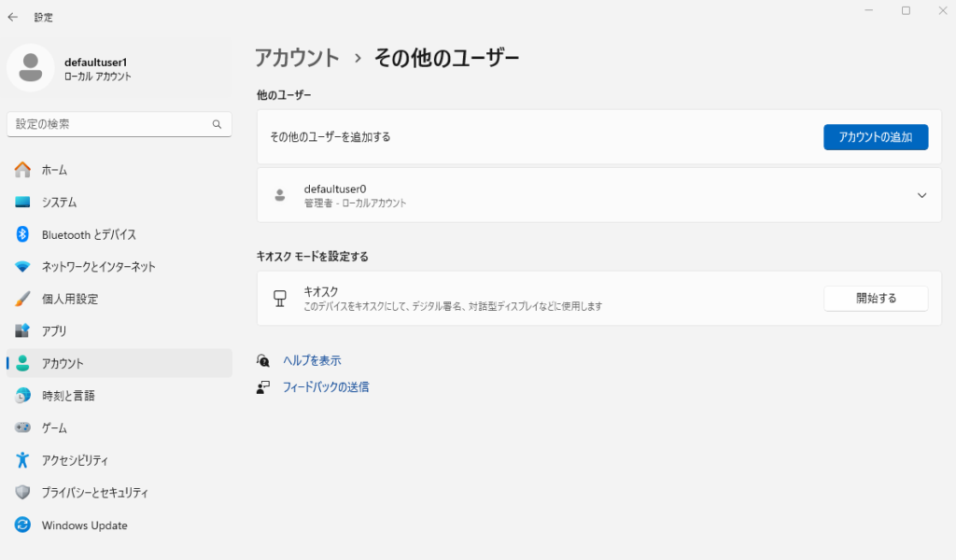
Task: Select アカウント in the sidebar menu
Action: click(x=63, y=364)
